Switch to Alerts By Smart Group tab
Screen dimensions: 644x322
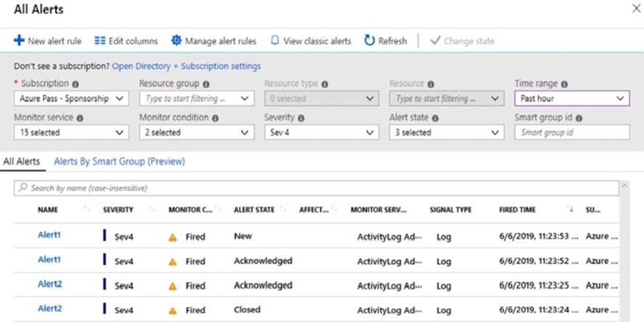119,161
